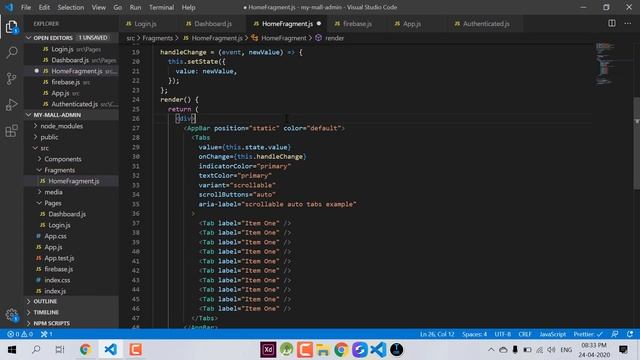Open App.test.js in the file tree
The height and width of the screenshot is (360, 640).
(59, 258)
